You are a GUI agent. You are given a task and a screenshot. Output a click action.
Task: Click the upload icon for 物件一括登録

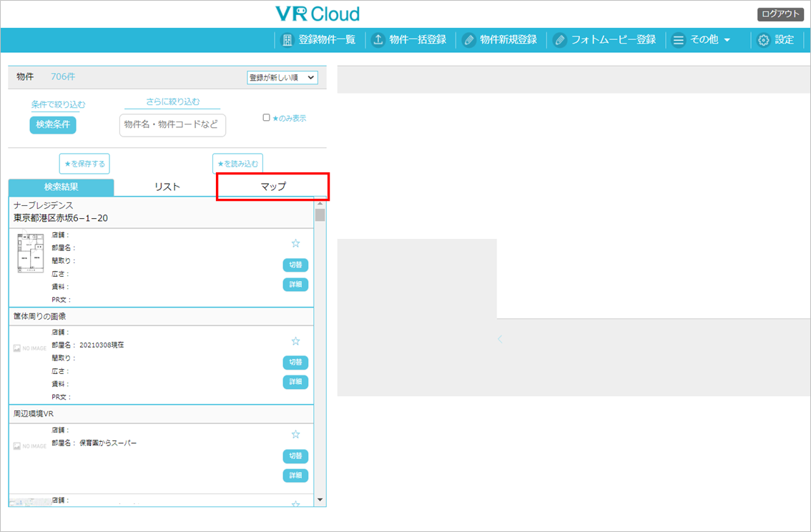(378, 40)
